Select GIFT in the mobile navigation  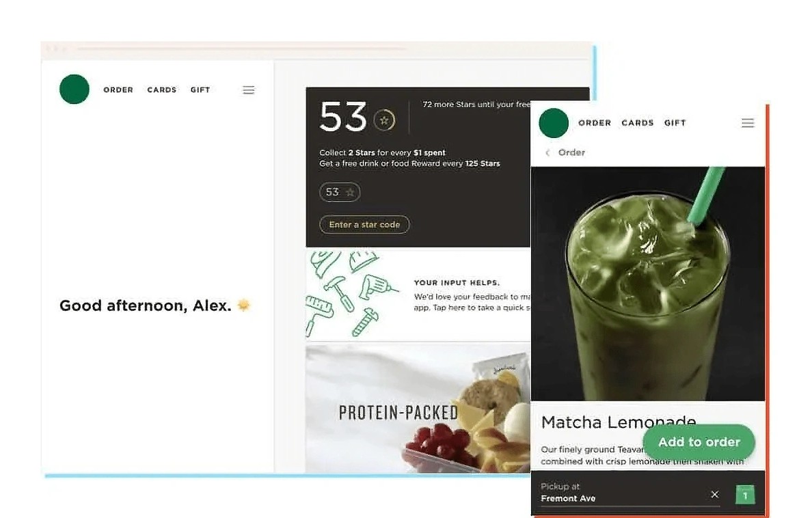(675, 123)
